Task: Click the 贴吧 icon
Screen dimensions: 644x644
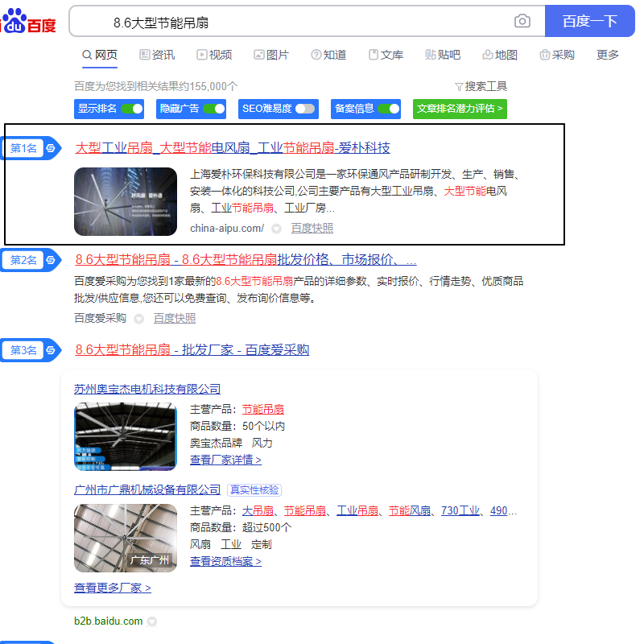Action: 430,55
